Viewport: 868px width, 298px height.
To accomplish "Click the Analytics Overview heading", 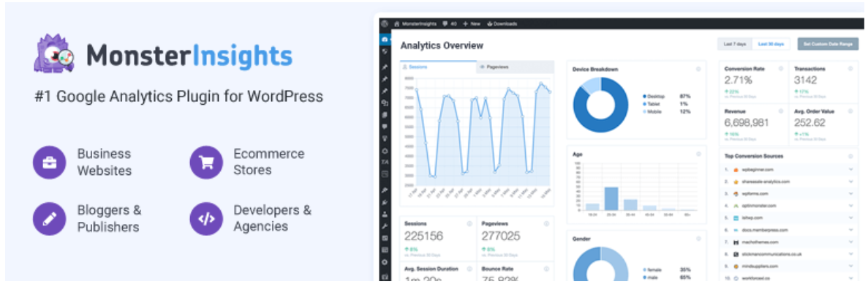I will click(442, 45).
